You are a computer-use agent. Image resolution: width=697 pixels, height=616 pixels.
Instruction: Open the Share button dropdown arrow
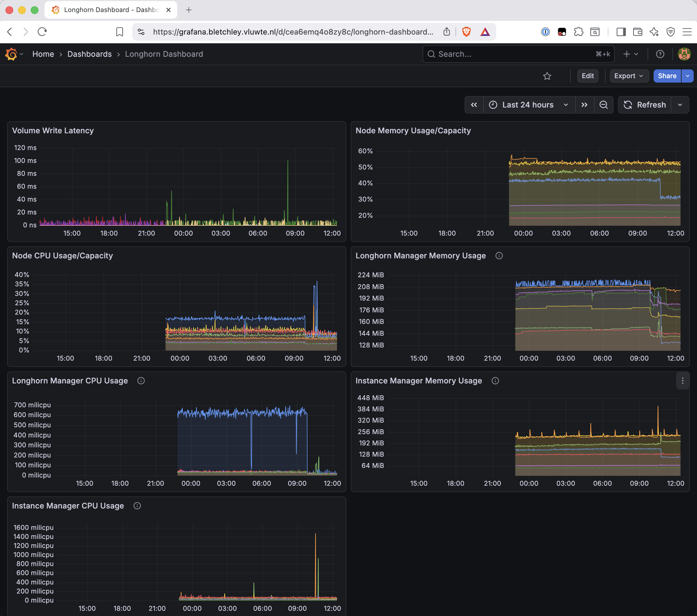pos(687,76)
